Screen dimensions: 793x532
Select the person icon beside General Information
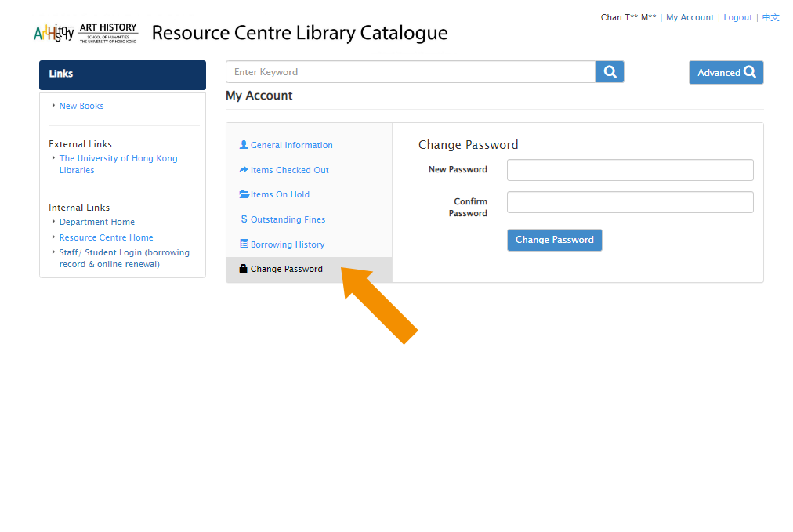(244, 144)
